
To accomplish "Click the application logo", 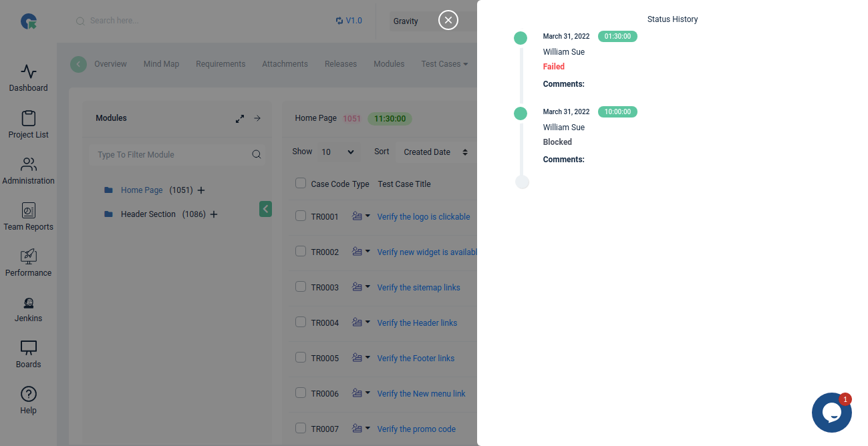I will tap(29, 21).
